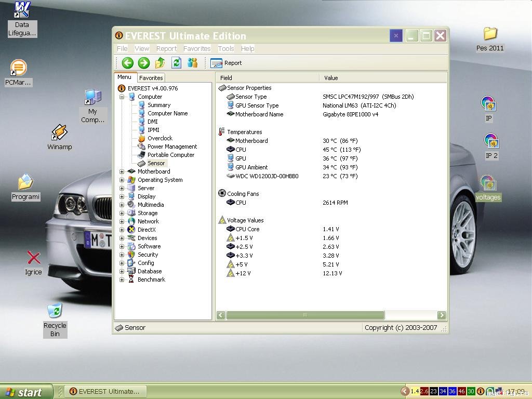Open the Favorites menu

coord(197,48)
